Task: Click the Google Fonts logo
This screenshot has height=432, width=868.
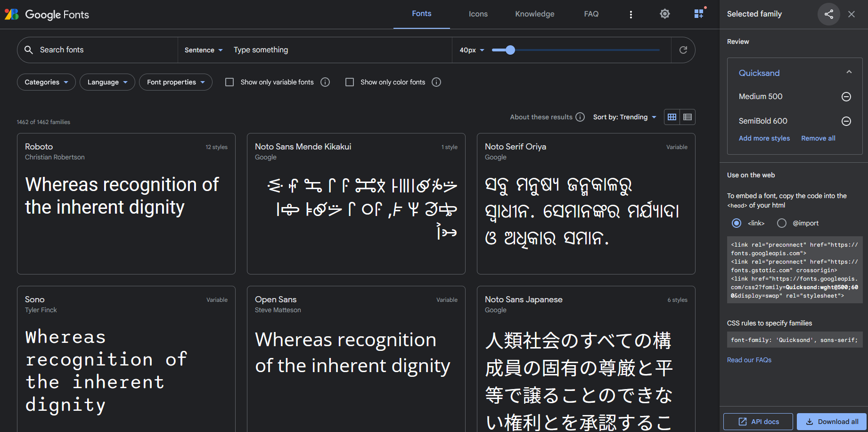Action: tap(47, 14)
